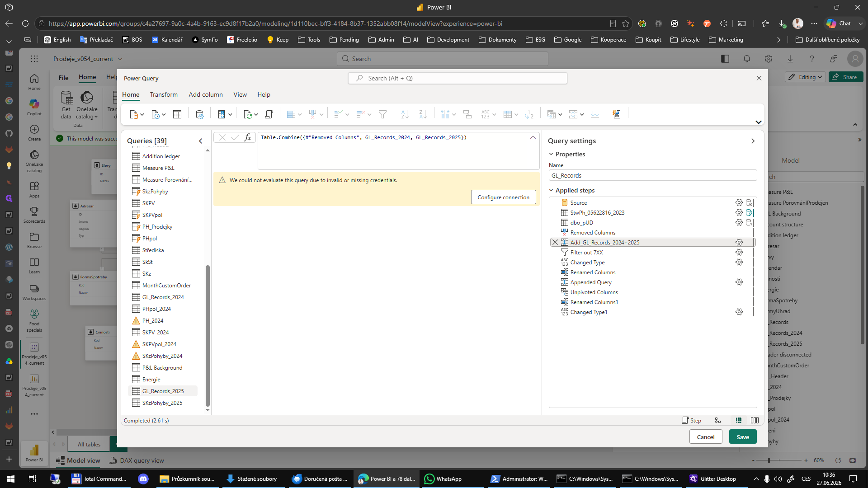Sort ascending A to Z icon
This screenshot has width=868, height=488.
[405, 114]
